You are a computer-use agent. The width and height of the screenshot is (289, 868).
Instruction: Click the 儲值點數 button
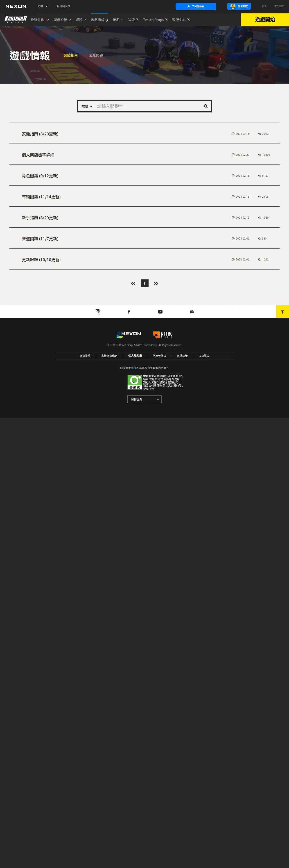(239, 6)
